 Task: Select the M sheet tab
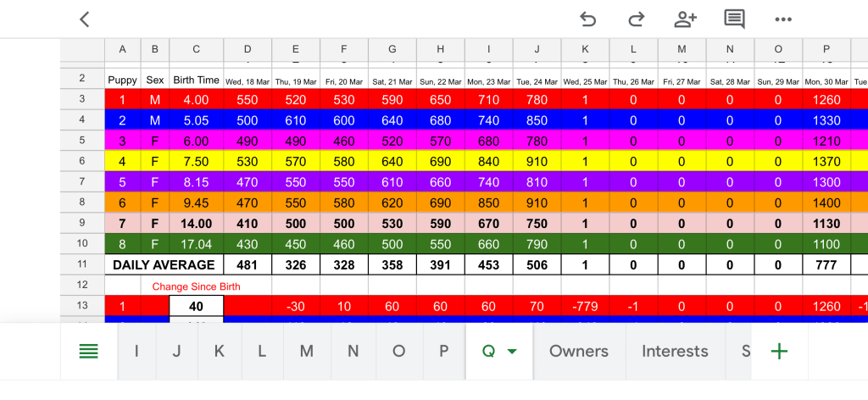[x=306, y=351]
